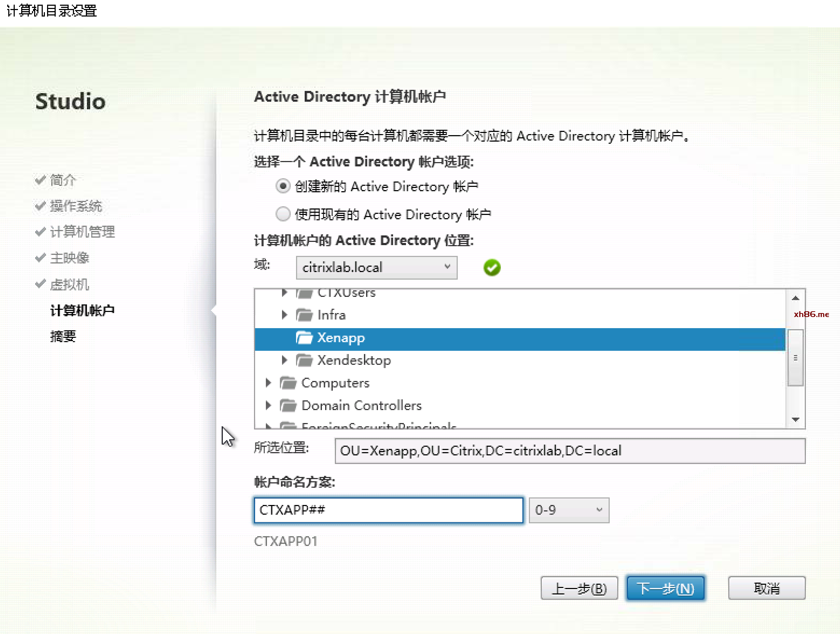Expand the Computers tree node
The height and width of the screenshot is (634, 840).
click(268, 383)
